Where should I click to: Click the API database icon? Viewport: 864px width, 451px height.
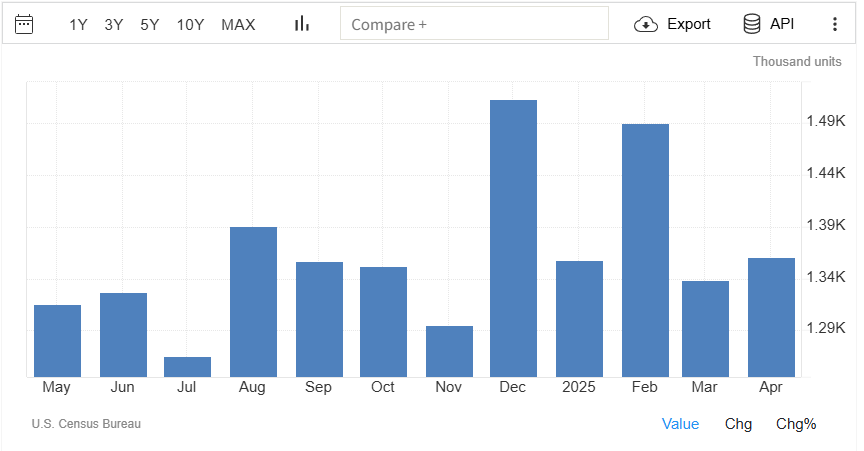click(752, 24)
